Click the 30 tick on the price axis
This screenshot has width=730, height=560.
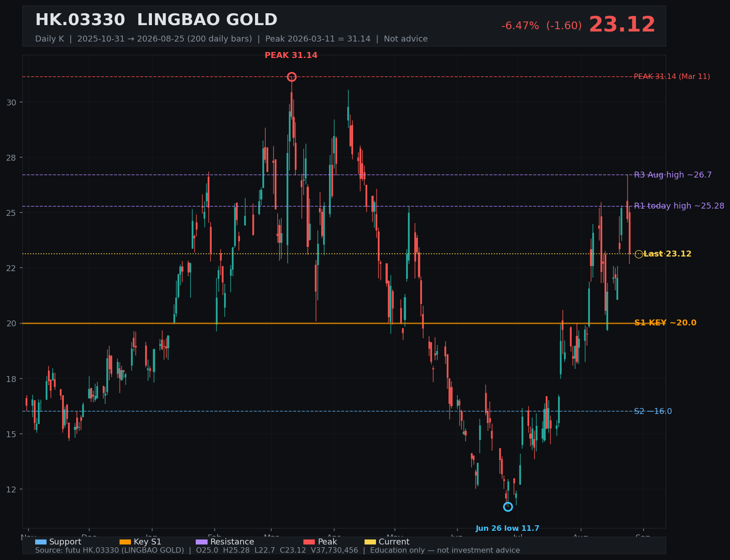point(11,102)
